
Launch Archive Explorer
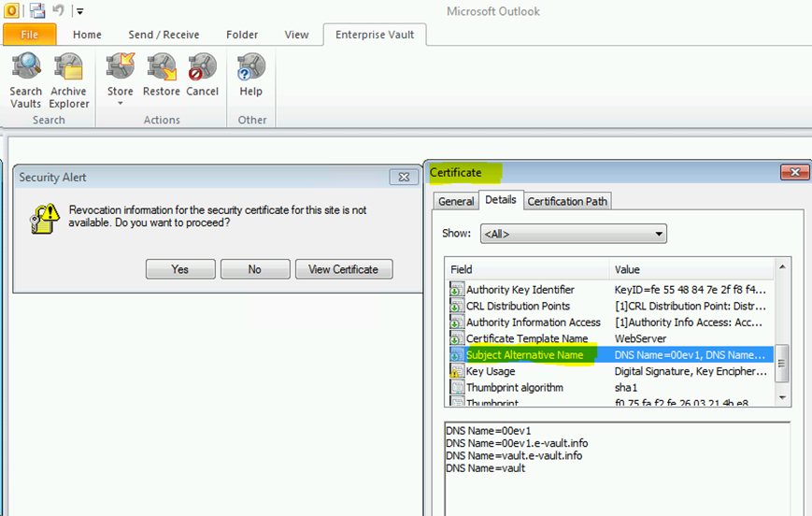(x=69, y=80)
